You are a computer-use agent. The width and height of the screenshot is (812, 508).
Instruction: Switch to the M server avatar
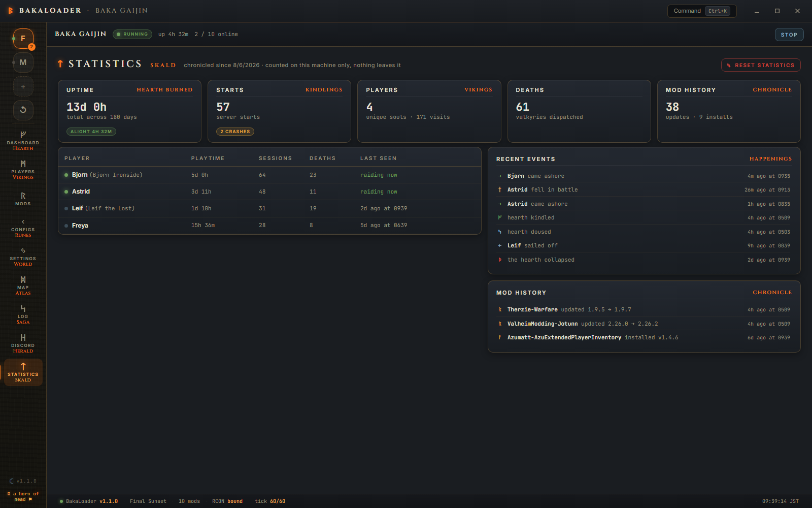coord(23,62)
